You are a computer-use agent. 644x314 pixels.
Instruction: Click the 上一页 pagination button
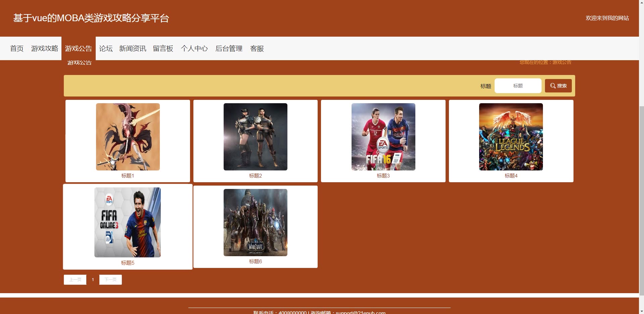75,280
